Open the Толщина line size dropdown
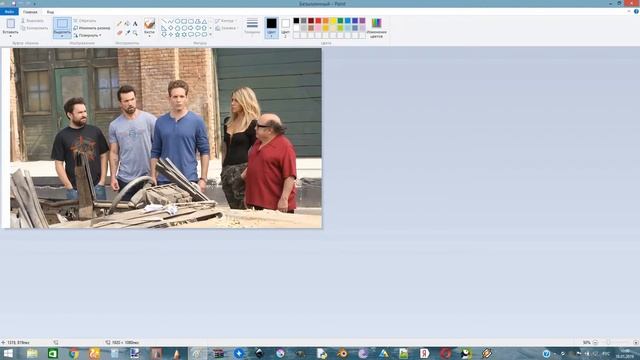The width and height of the screenshot is (640, 360). (x=252, y=27)
